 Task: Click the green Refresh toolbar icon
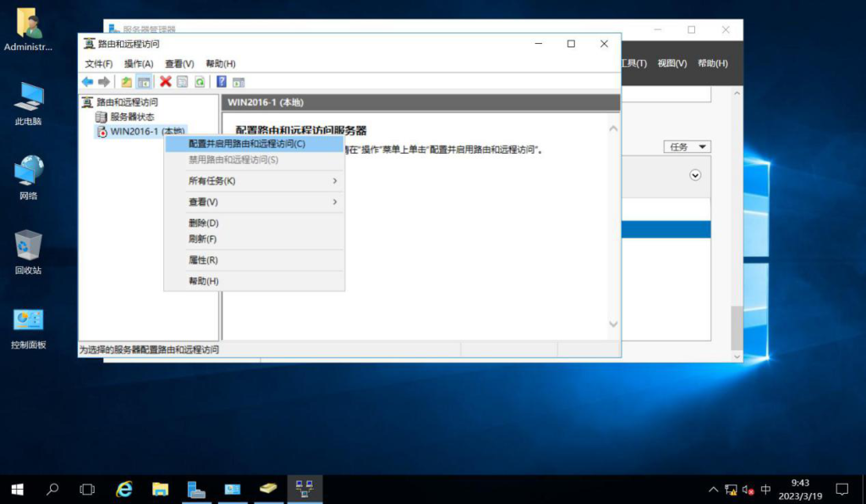tap(200, 82)
